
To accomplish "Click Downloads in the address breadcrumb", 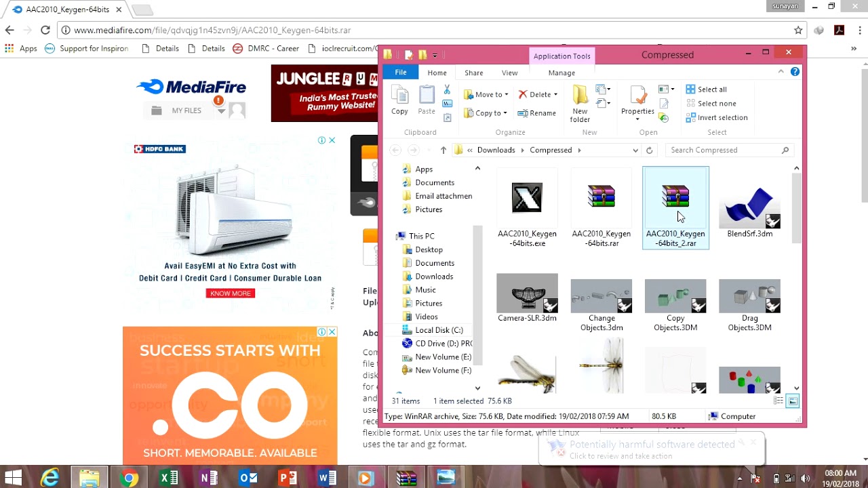I will (496, 150).
